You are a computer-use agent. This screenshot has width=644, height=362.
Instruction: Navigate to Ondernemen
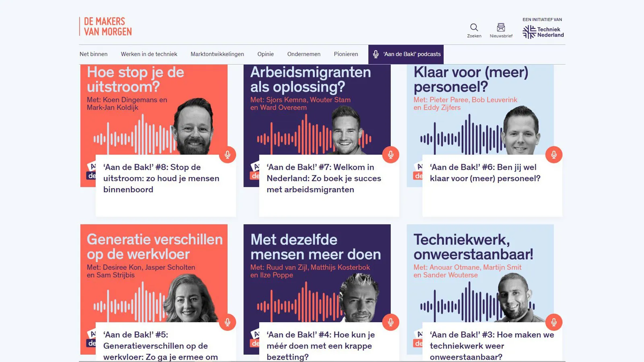[x=304, y=54]
